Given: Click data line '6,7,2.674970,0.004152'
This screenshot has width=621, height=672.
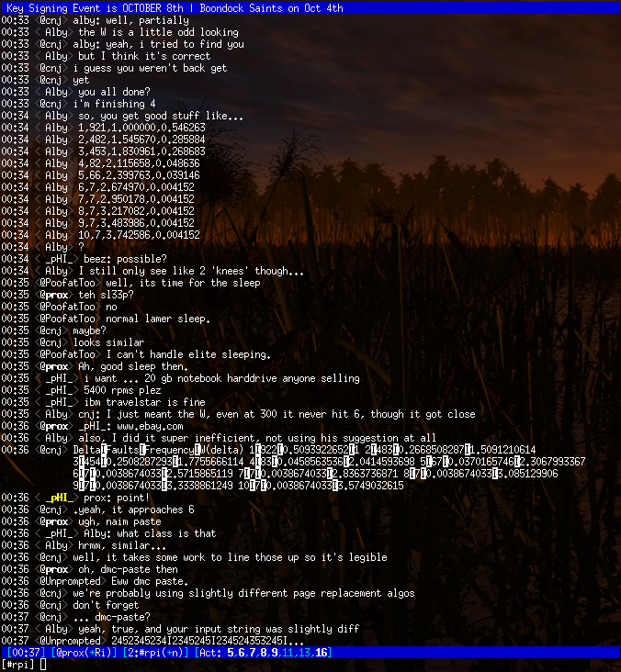Looking at the screenshot, I should (136, 187).
